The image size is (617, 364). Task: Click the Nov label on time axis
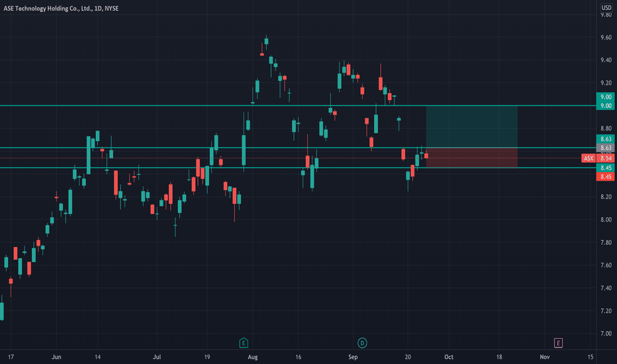[x=545, y=357]
